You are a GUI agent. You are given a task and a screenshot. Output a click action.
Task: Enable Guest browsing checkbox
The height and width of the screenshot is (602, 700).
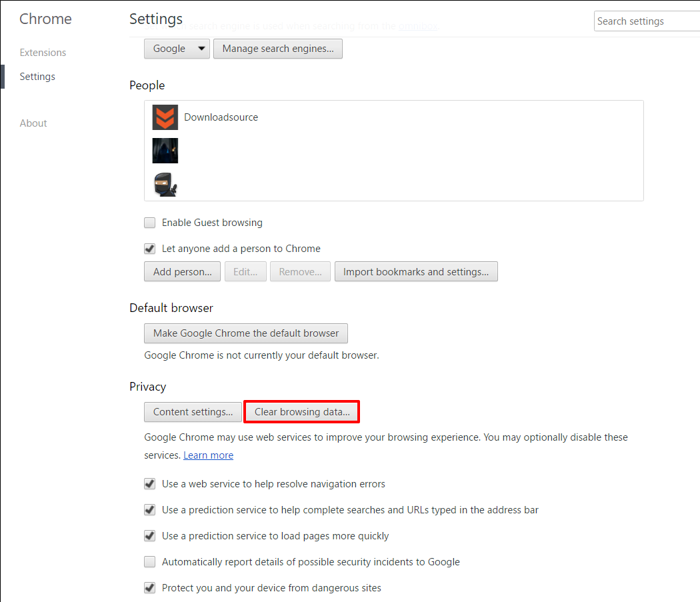point(149,223)
